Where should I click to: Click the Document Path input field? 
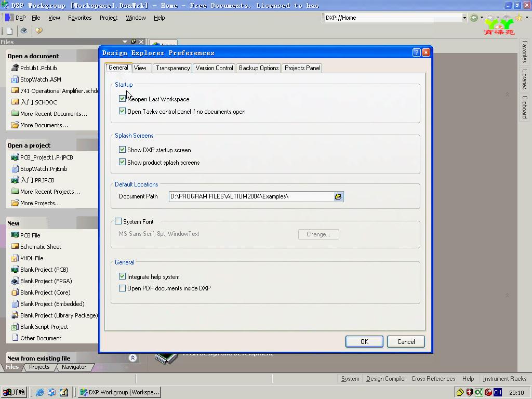tap(251, 196)
